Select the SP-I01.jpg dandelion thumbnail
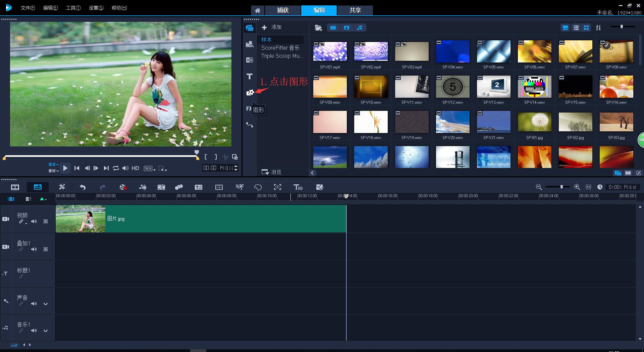Image resolution: width=644 pixels, height=352 pixels. pos(534,122)
